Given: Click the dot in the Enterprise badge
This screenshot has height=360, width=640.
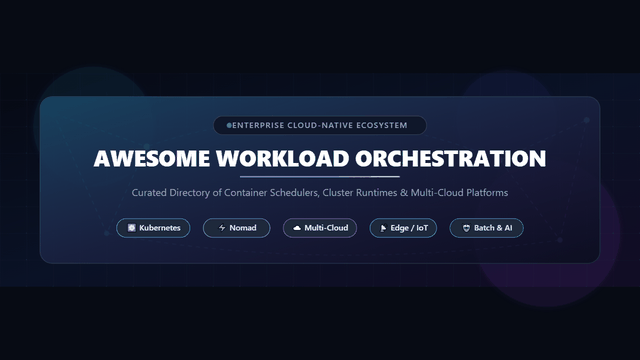Looking at the screenshot, I should tap(229, 125).
